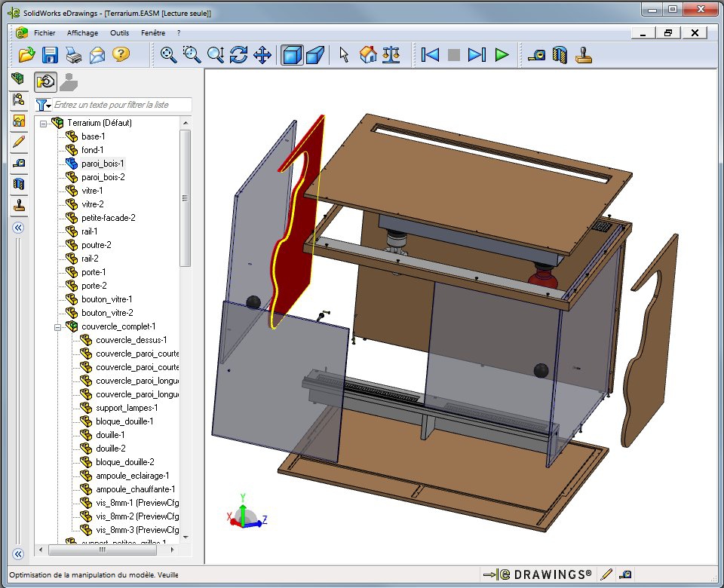Viewport: 724px width, 588px height.
Task: Click the Home view icon
Action: [x=368, y=55]
